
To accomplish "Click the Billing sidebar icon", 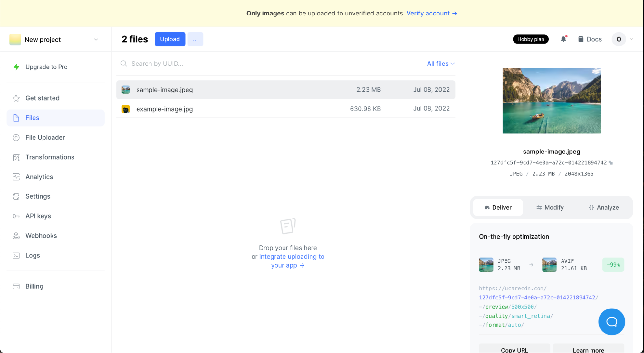I will 16,286.
